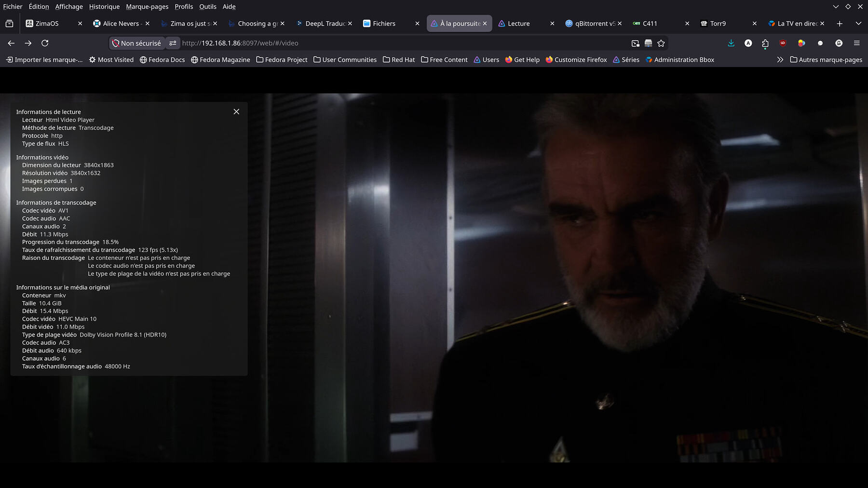Viewport: 868px width, 488px height.
Task: Open the Fichier menu
Action: 13,7
